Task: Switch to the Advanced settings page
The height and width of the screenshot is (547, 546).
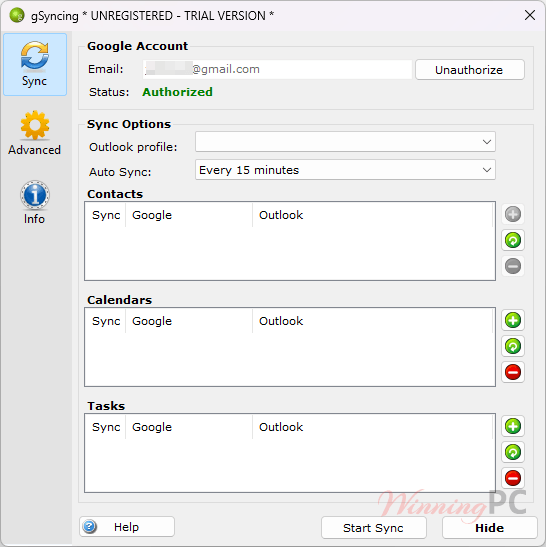Action: point(35,133)
